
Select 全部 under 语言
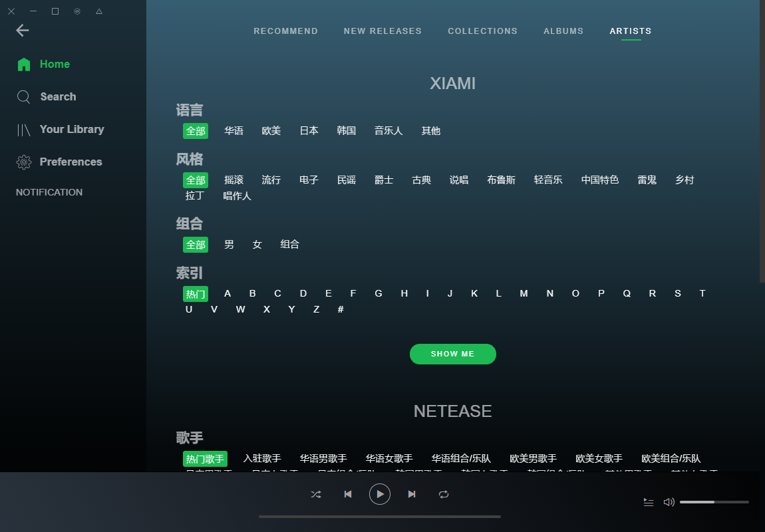pyautogui.click(x=196, y=131)
